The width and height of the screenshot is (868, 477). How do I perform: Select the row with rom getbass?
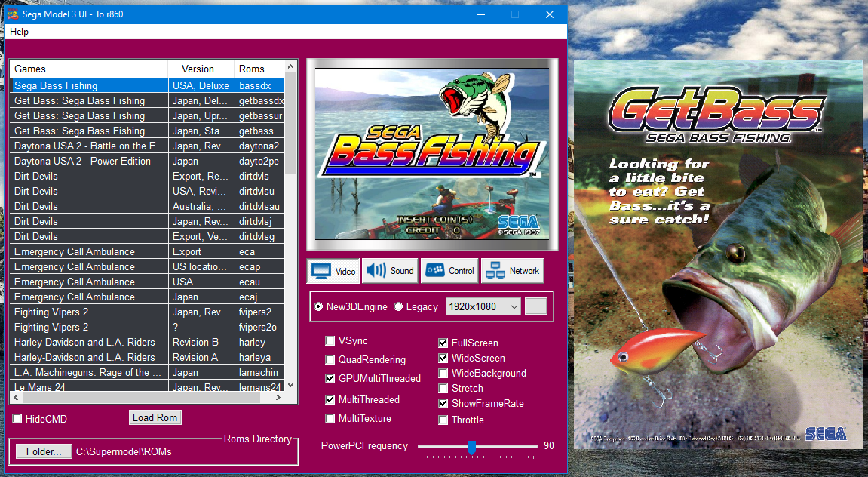pos(147,131)
